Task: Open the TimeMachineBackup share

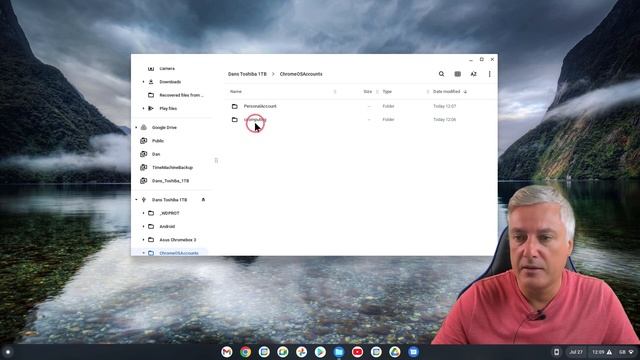Action: 172,167
